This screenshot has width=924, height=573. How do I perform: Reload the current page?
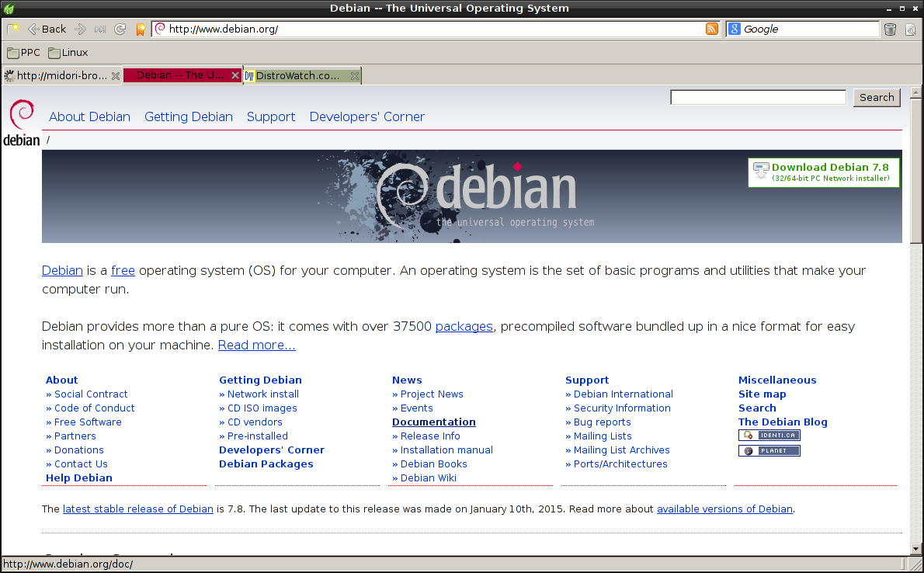pyautogui.click(x=120, y=29)
